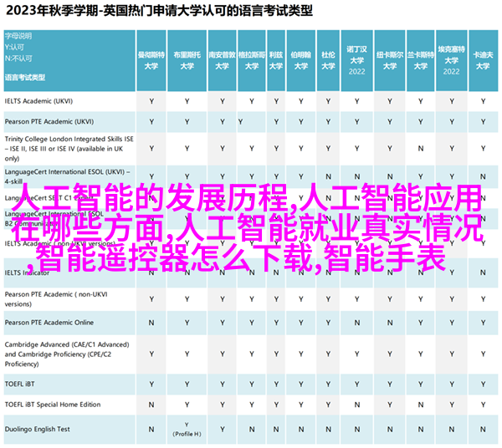Select the LanguageCert International ESOL (UKVI) 4-skill label
The width and height of the screenshot is (502, 448).
click(x=67, y=176)
